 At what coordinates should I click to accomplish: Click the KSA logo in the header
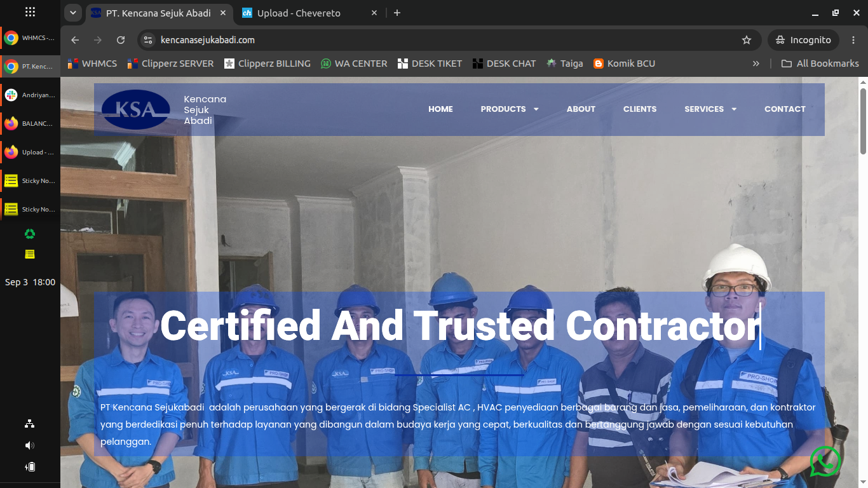click(x=135, y=109)
